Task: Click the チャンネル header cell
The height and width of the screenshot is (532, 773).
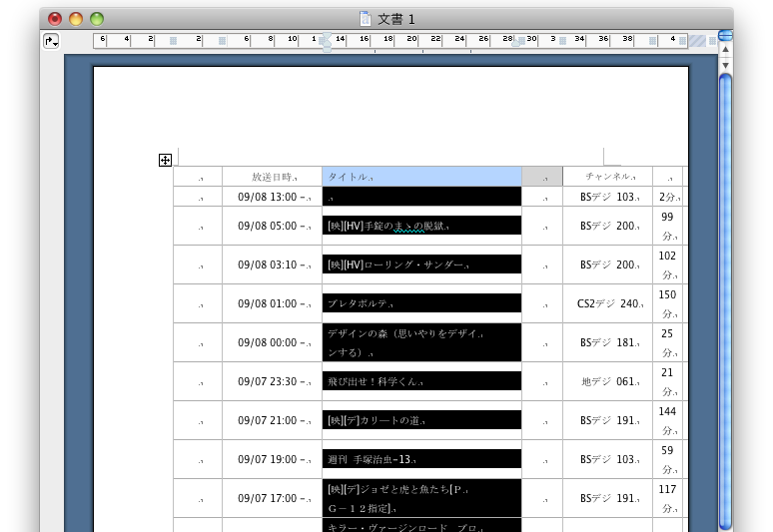Action: tap(607, 177)
